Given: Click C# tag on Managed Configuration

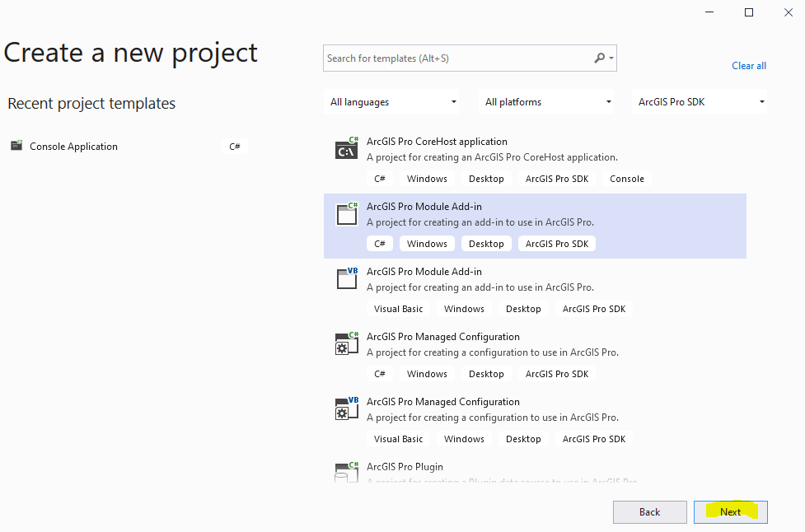Looking at the screenshot, I should click(x=380, y=374).
